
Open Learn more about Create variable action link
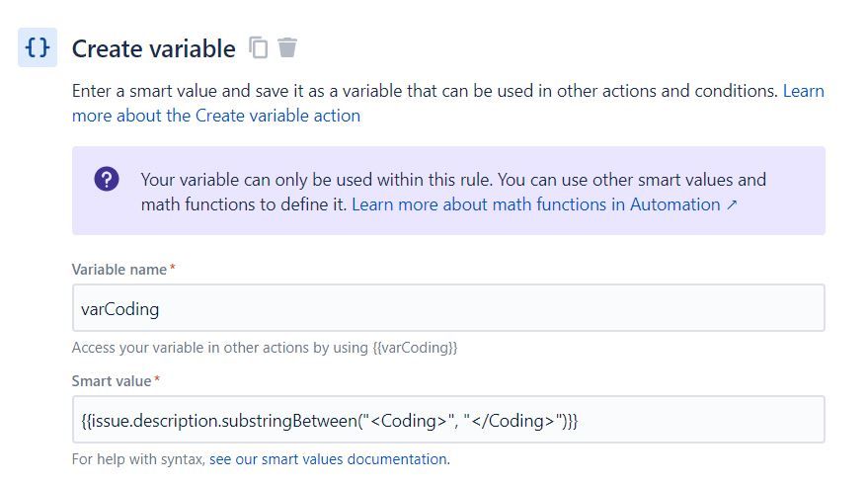(215, 116)
